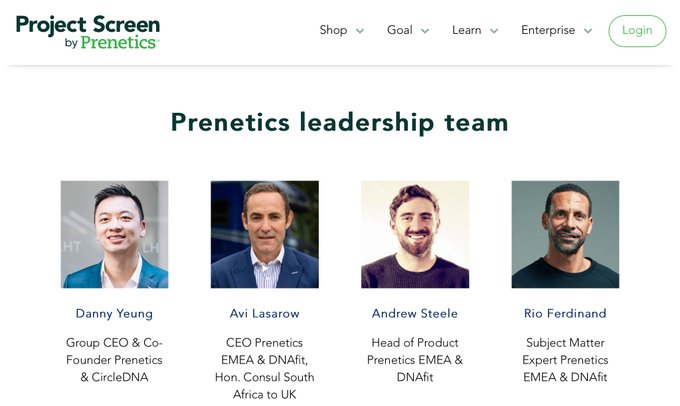Expand the Enterprise dropdown chevron
The image size is (680, 406).
(x=588, y=31)
